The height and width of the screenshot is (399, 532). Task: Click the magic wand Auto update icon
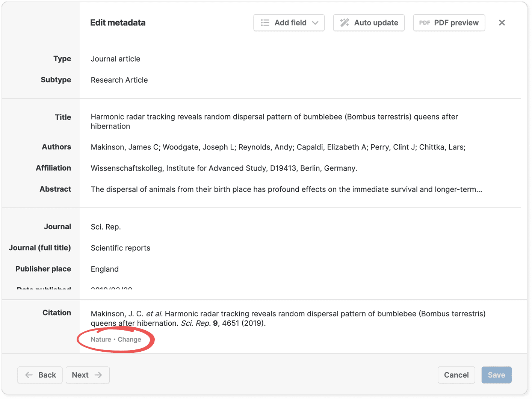pos(345,23)
